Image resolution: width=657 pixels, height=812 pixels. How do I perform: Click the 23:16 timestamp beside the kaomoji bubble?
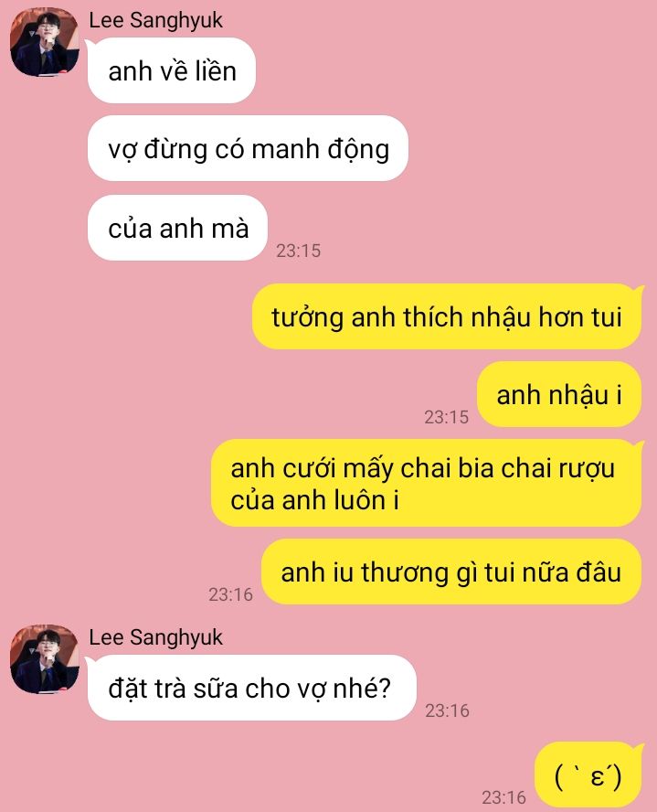tap(503, 797)
